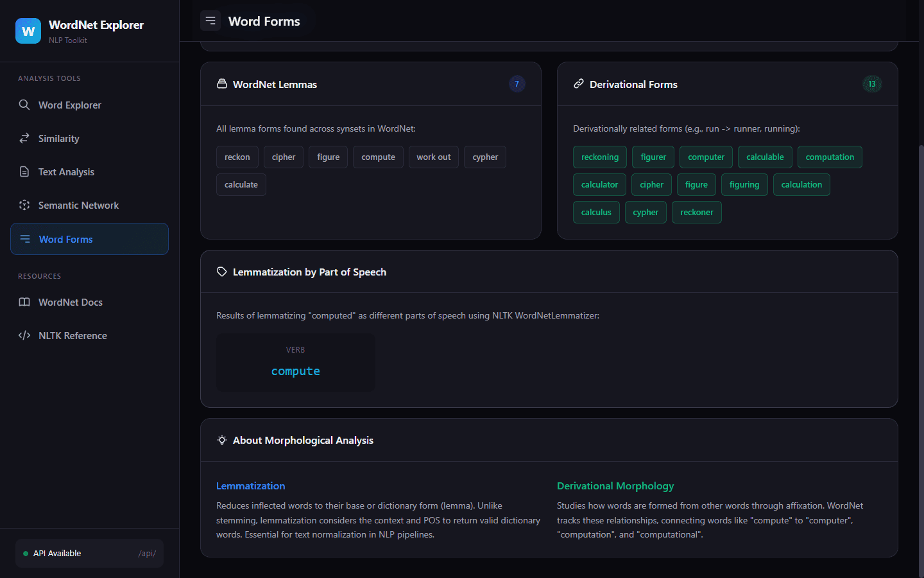Open the Semantic Network tool
The width and height of the screenshot is (924, 578).
78,205
